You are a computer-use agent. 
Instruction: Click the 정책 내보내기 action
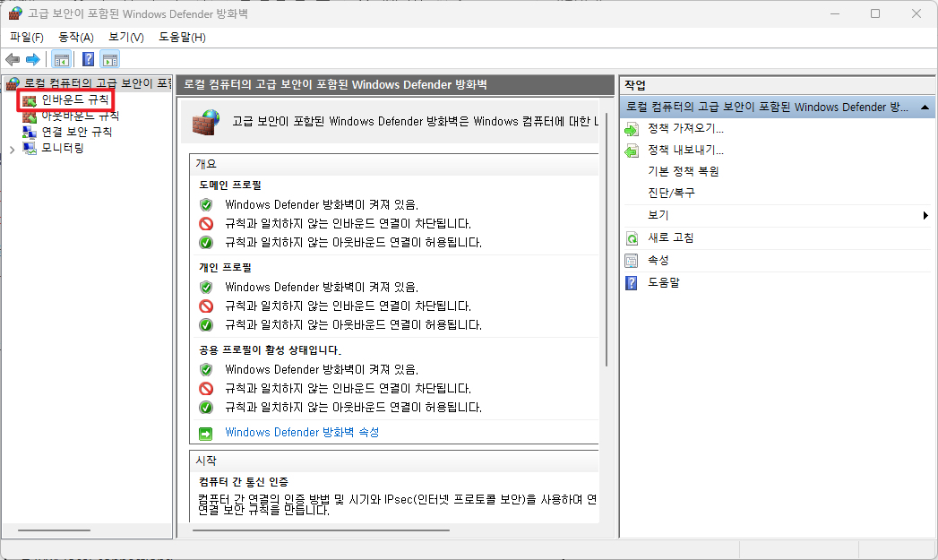coord(685,150)
